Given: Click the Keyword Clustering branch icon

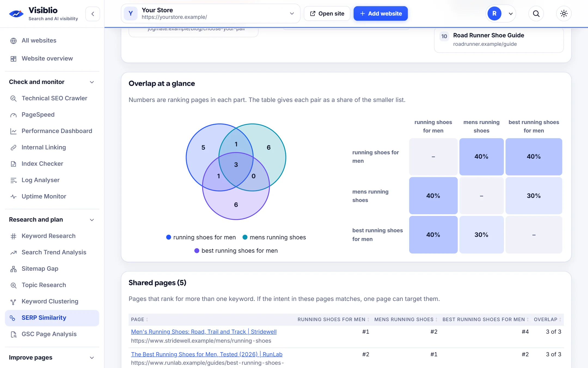Looking at the screenshot, I should [13, 301].
